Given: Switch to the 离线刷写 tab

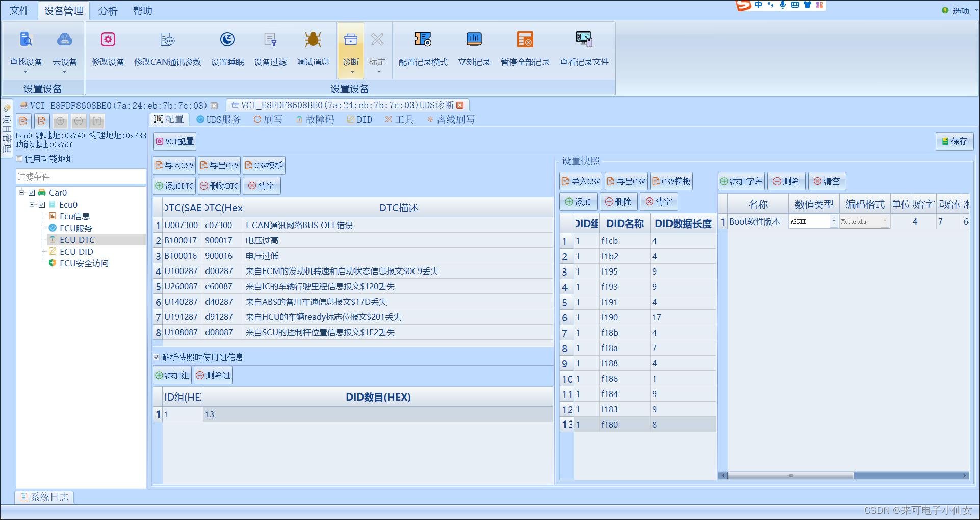Looking at the screenshot, I should click(x=451, y=119).
